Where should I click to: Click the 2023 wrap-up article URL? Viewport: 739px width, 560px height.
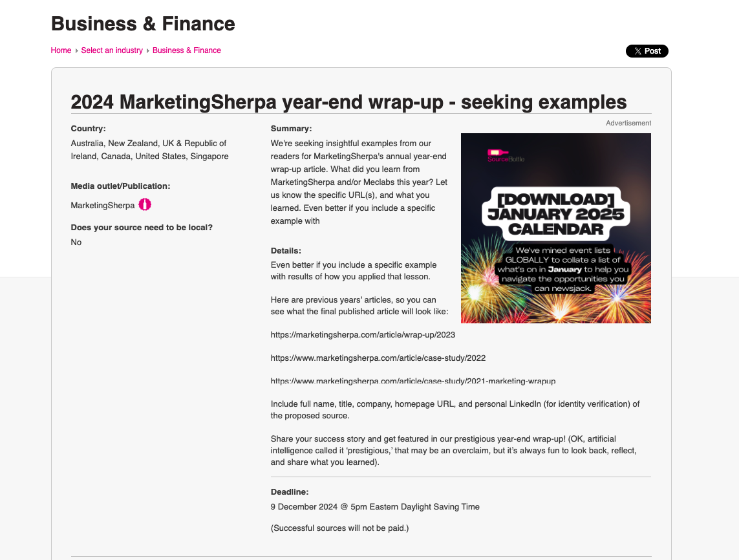click(363, 335)
